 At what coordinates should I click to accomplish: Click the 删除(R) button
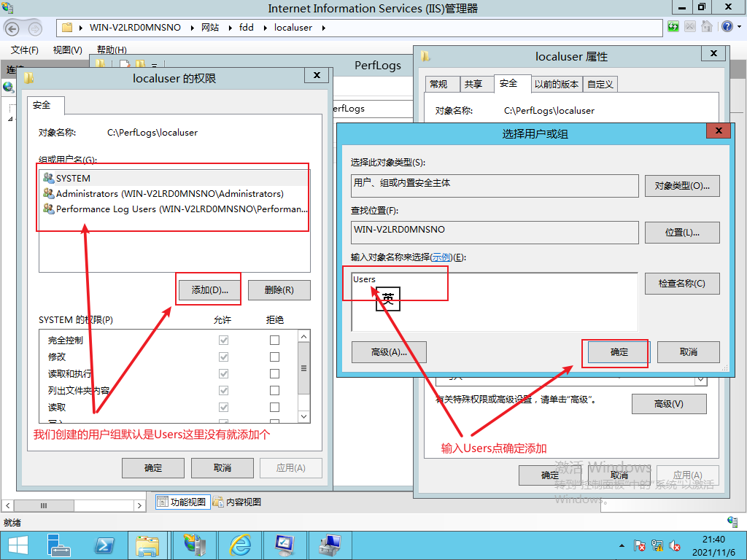coord(279,290)
